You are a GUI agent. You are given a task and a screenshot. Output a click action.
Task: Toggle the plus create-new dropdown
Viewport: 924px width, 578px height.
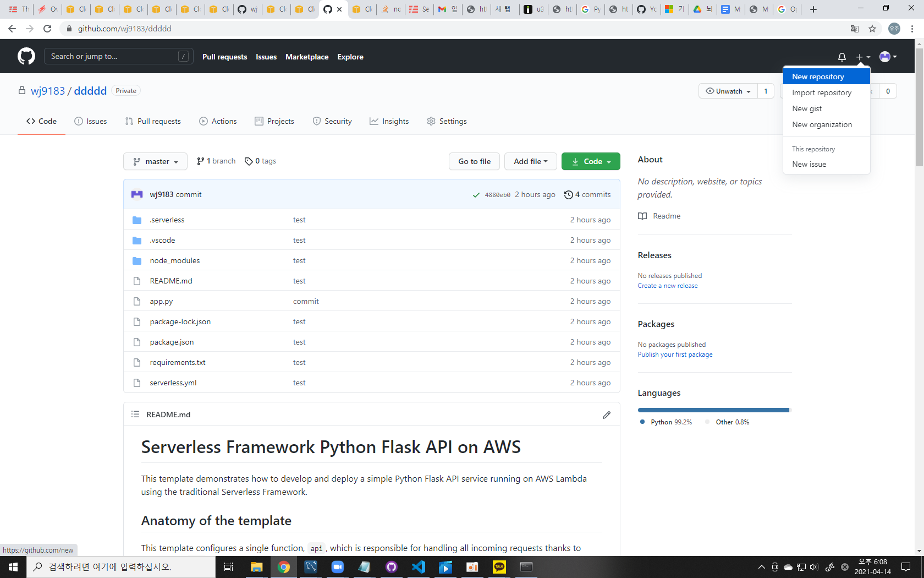coord(862,57)
